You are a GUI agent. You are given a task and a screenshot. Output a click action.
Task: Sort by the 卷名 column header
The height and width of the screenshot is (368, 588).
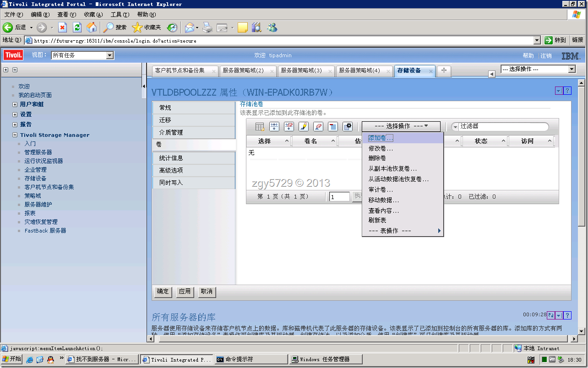click(311, 141)
